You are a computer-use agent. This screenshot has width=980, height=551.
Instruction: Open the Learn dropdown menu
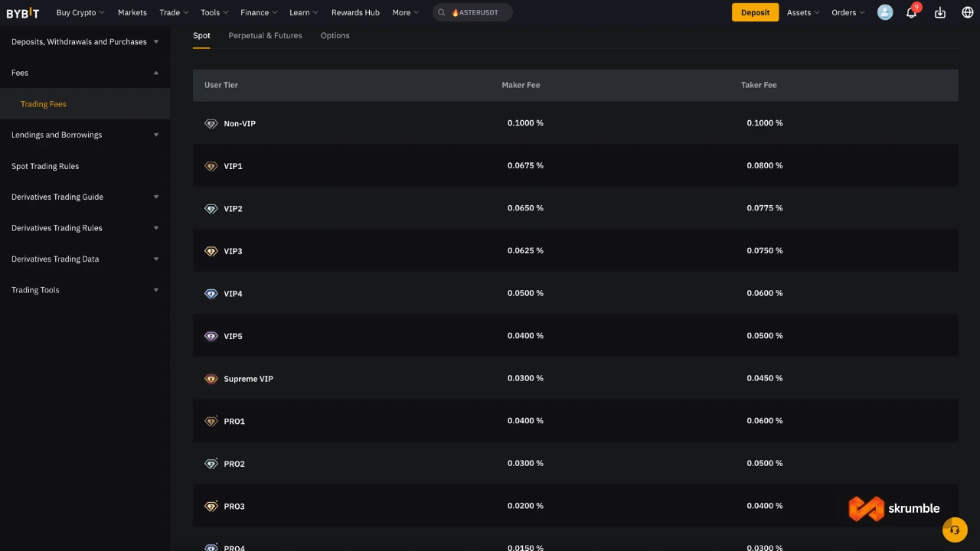click(304, 12)
